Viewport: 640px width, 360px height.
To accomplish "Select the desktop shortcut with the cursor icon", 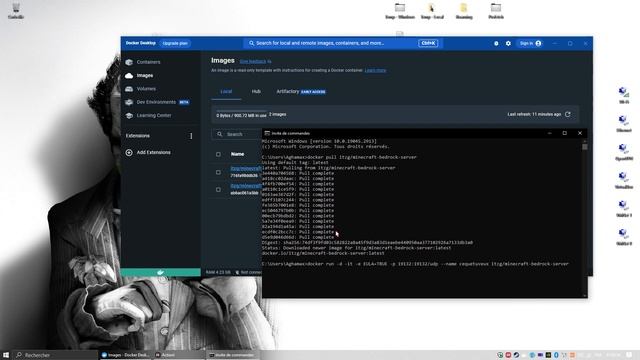I will pyautogui.click(x=432, y=11).
